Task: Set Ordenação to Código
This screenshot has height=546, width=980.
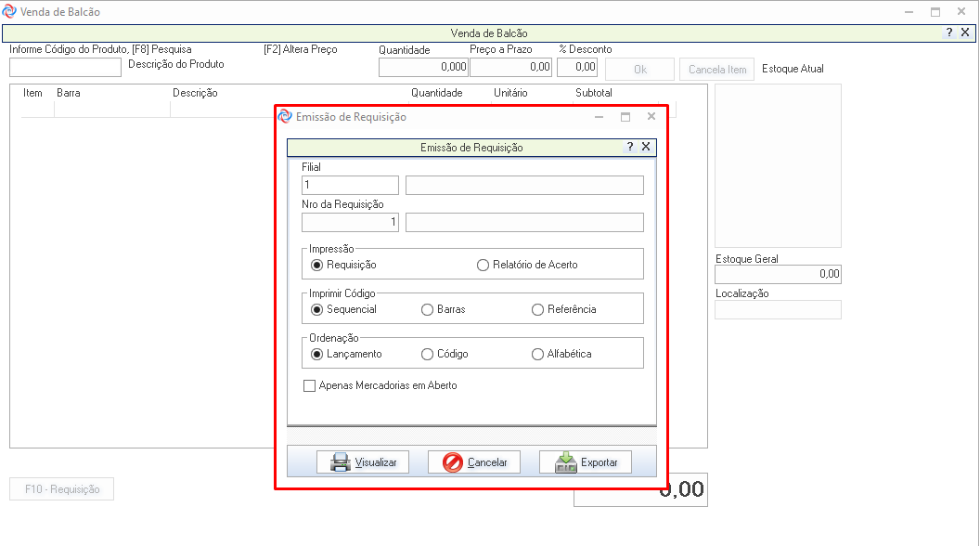Action: (427, 354)
